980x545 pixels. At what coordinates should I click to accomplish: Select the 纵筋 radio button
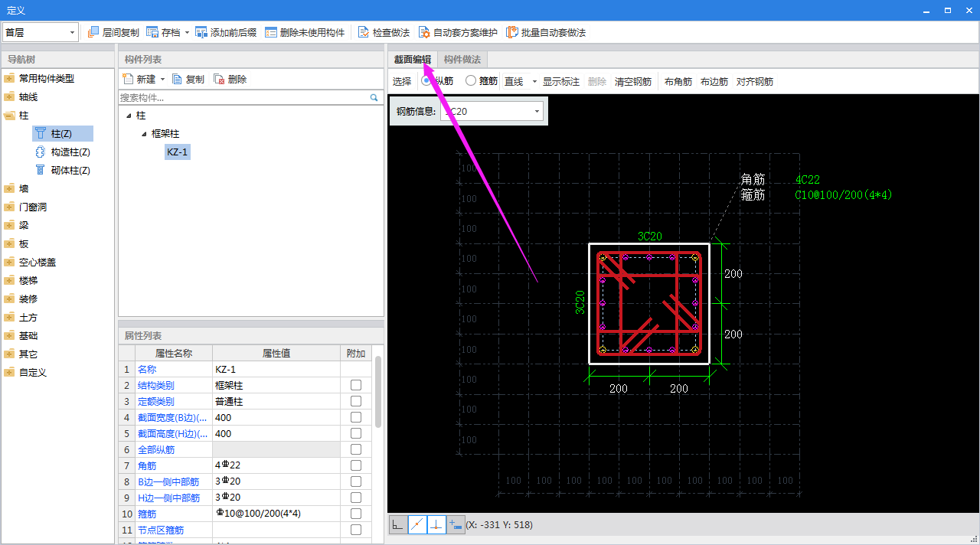click(426, 80)
